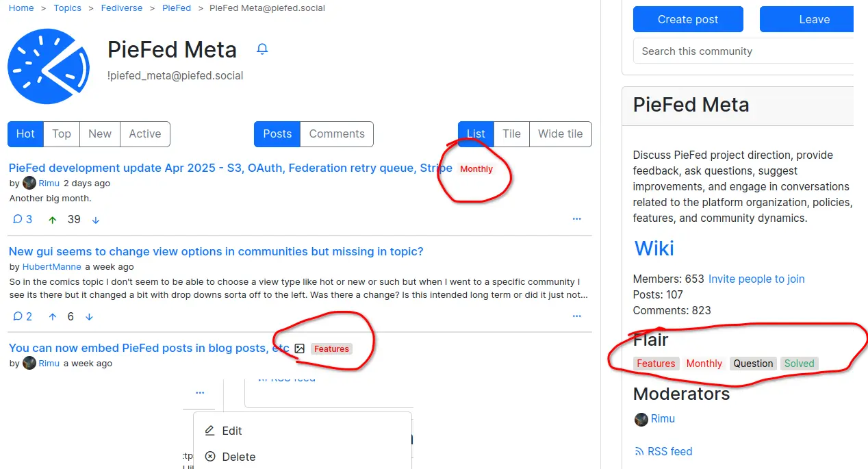
Task: Downvote the PieFed development update post
Action: pos(96,220)
